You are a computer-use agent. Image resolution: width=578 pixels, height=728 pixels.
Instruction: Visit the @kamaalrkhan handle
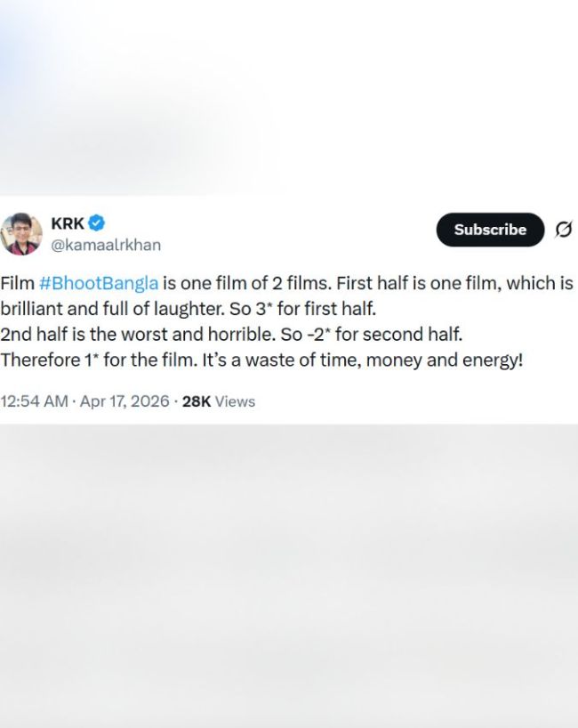pyautogui.click(x=106, y=245)
